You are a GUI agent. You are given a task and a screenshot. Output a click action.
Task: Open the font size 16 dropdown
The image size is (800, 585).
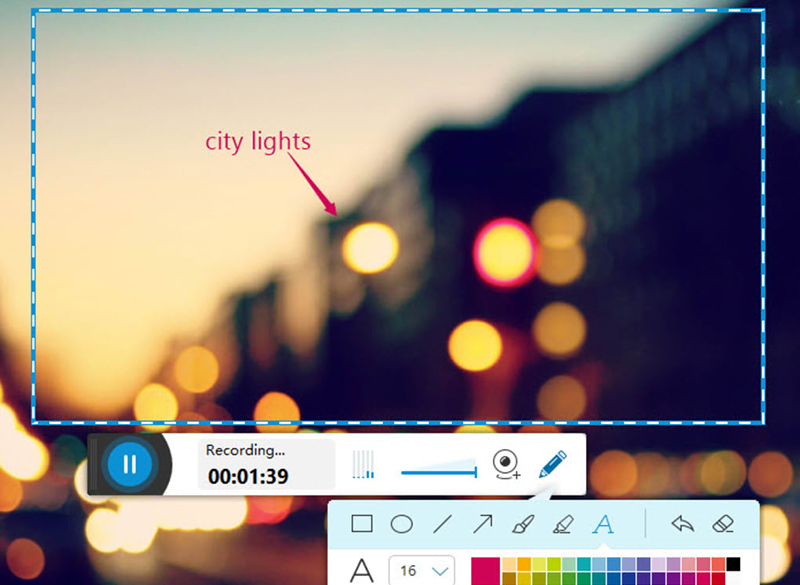421,570
